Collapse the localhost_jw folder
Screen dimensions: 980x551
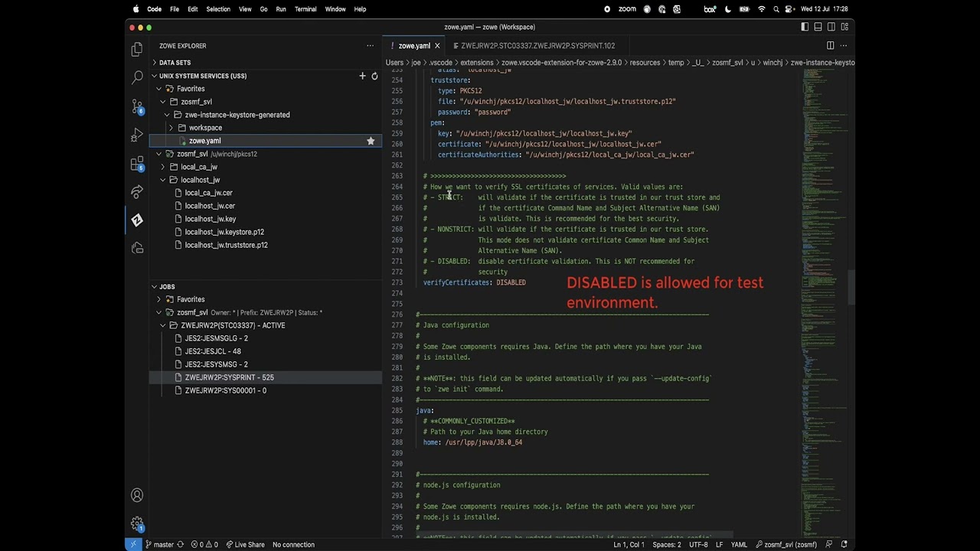click(x=162, y=180)
